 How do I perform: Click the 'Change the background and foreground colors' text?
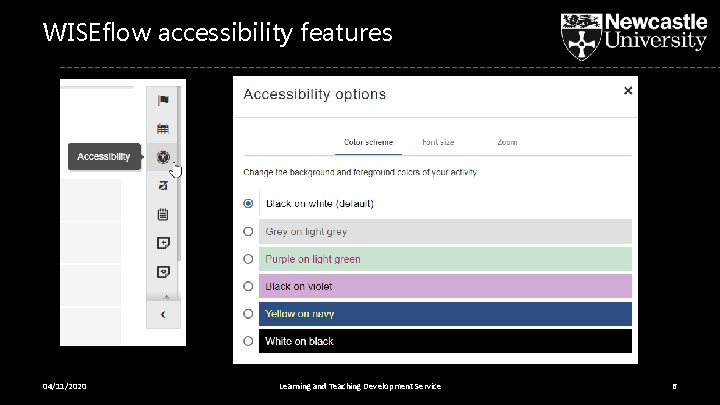[360, 172]
